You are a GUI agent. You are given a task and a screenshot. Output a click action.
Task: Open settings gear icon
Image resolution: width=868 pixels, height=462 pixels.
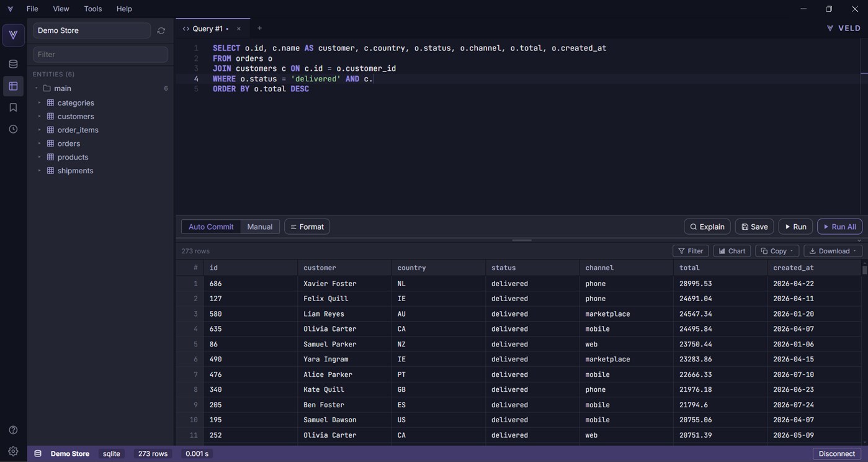[x=13, y=451]
